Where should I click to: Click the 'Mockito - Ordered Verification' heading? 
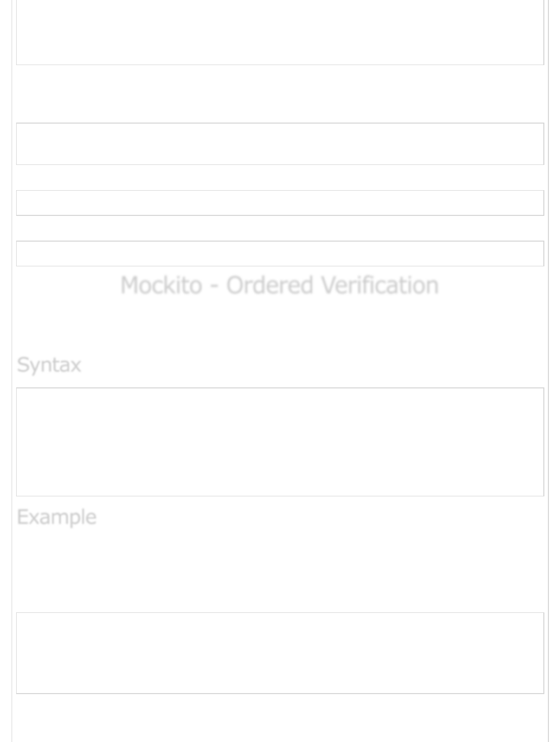279,286
